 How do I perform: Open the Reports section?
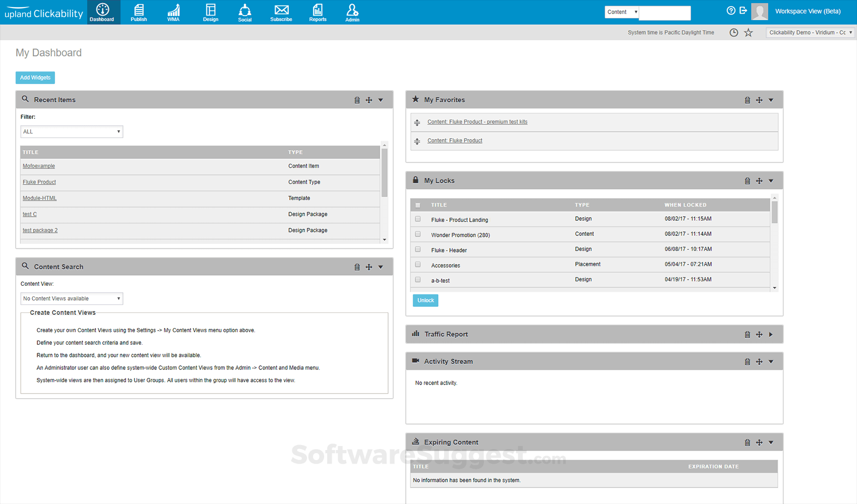pos(318,12)
